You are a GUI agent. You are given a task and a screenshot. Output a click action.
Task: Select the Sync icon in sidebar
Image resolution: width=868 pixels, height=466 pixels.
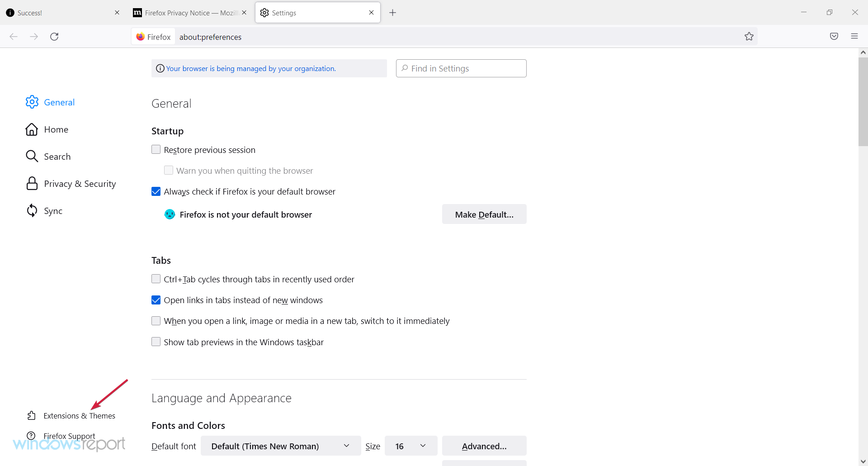32,210
